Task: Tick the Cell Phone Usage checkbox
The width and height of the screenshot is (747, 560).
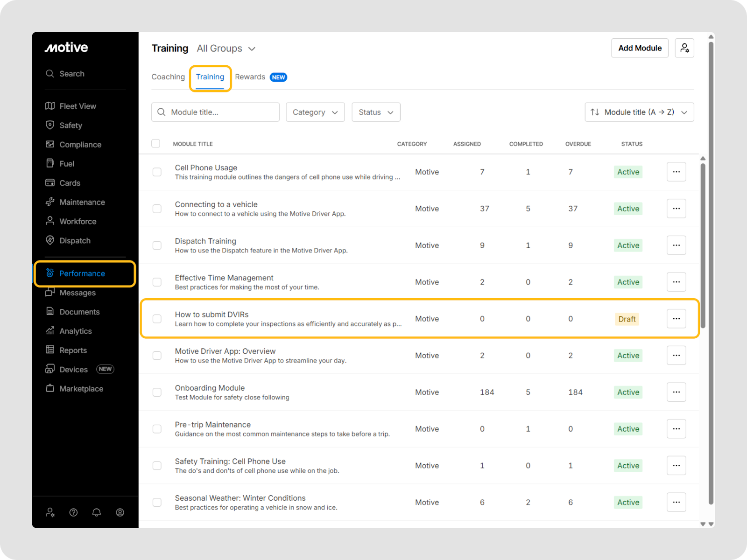Action: coord(157,172)
